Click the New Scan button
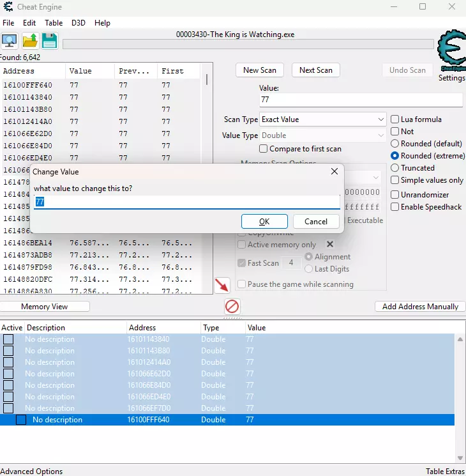 coord(260,70)
